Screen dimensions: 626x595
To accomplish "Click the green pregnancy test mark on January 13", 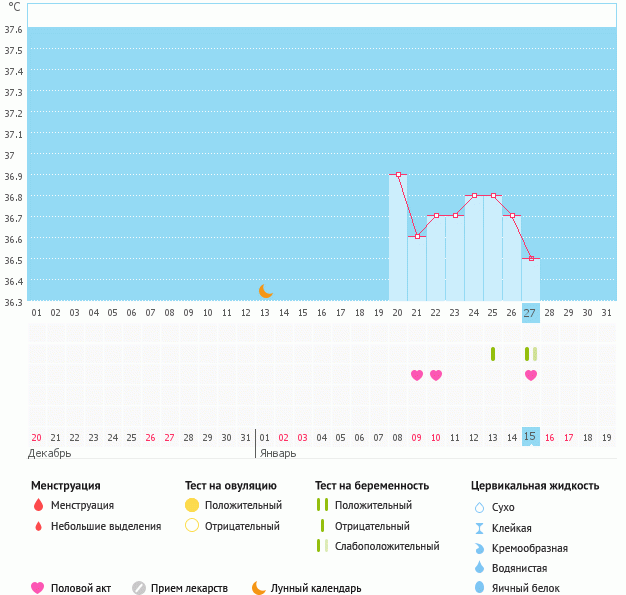I will point(493,354).
